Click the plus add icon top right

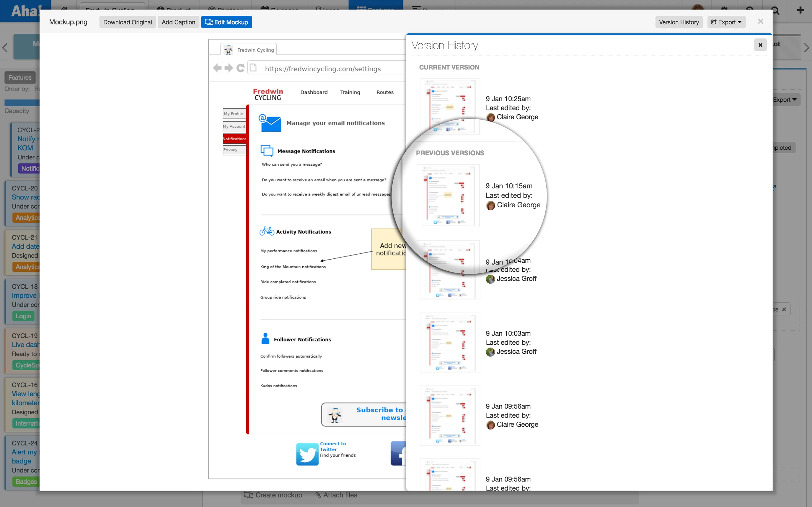(x=800, y=10)
